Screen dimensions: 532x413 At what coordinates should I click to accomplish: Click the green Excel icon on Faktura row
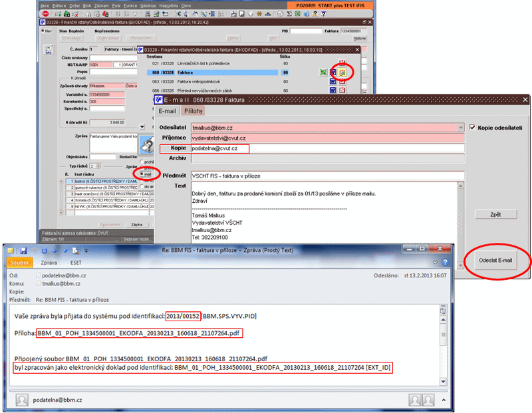click(323, 72)
